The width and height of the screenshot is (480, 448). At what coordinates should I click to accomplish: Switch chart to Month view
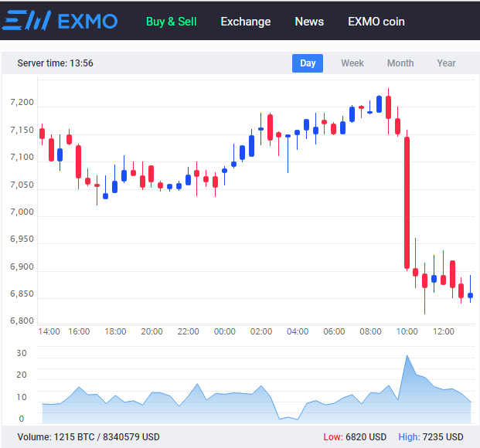tap(400, 63)
